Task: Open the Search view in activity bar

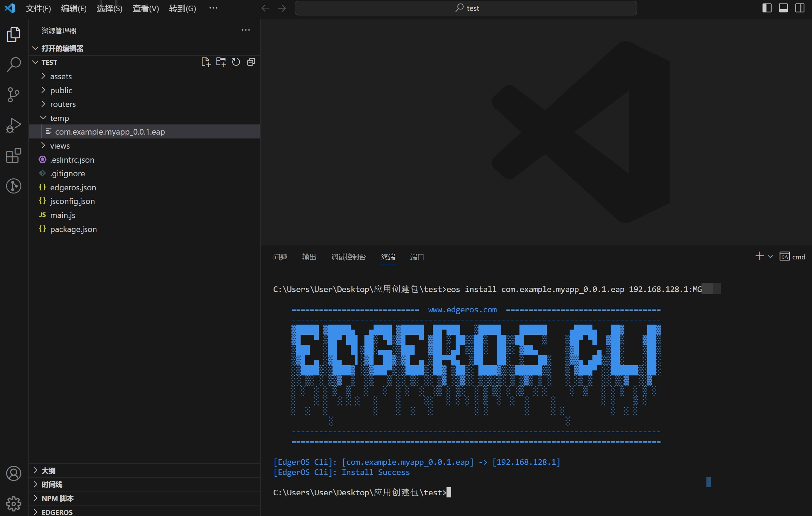Action: (x=14, y=64)
